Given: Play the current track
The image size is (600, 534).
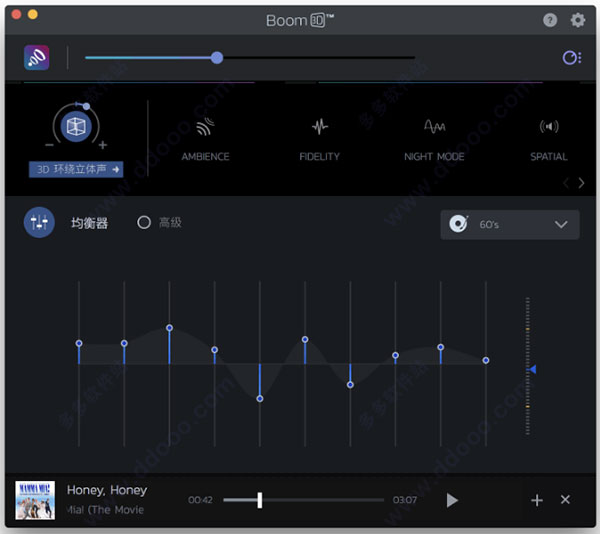Looking at the screenshot, I should (x=452, y=500).
